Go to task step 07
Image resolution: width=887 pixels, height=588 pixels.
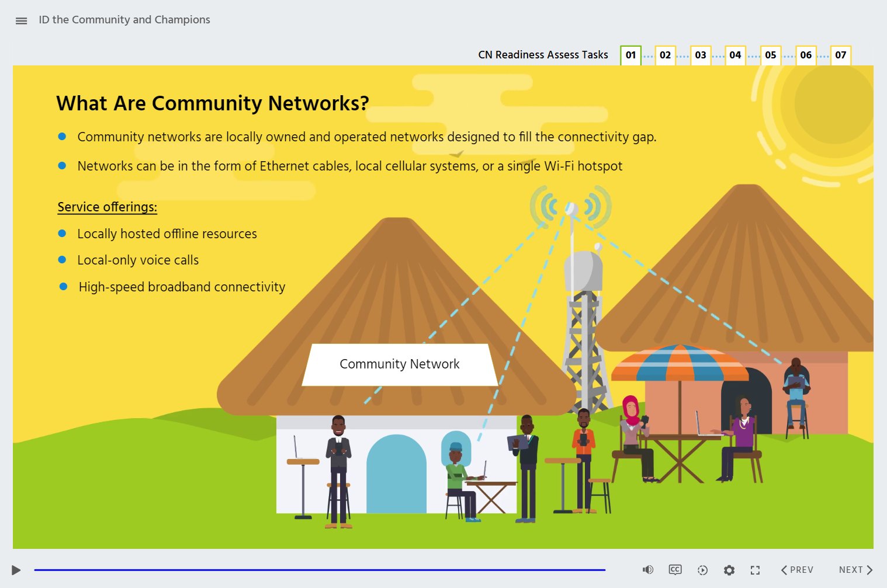(840, 55)
